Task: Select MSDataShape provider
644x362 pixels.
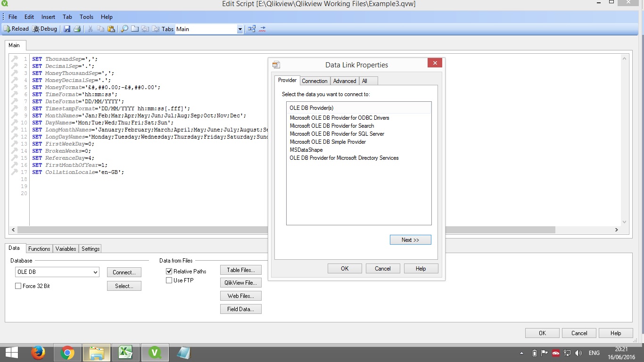Action: (306, 150)
